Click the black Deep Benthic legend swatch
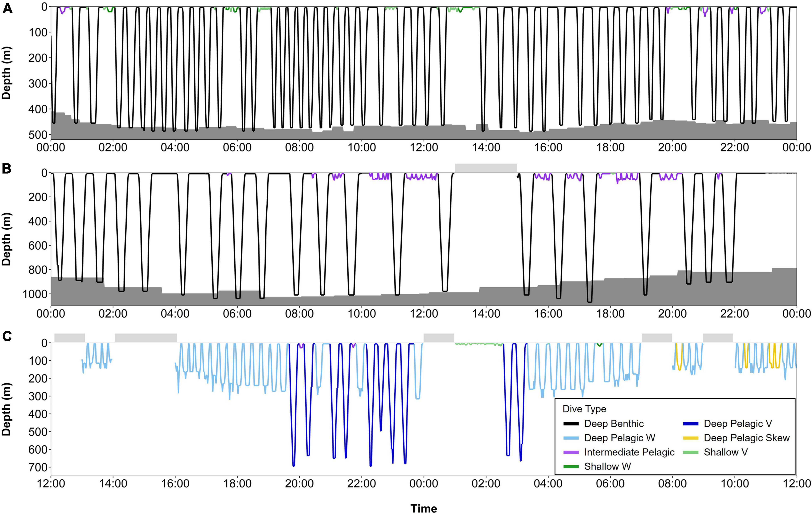This screenshot has width=812, height=516. click(x=571, y=424)
